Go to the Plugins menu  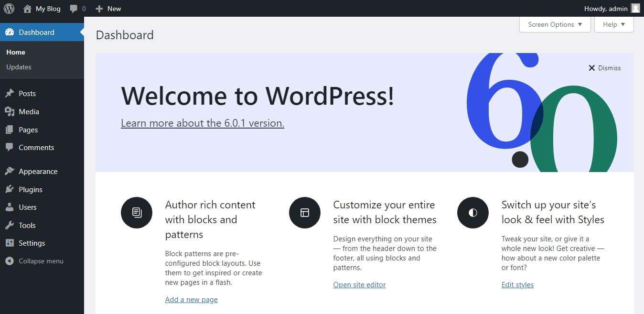click(x=42, y=189)
